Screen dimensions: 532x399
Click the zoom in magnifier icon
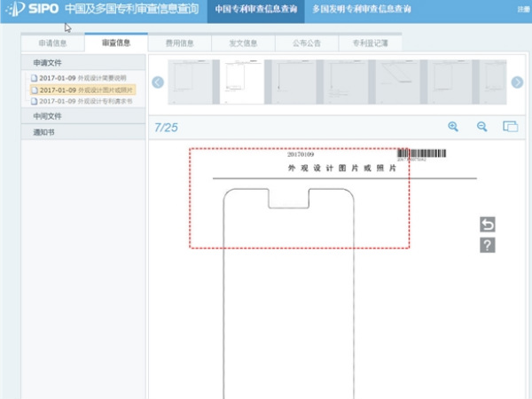click(x=453, y=127)
